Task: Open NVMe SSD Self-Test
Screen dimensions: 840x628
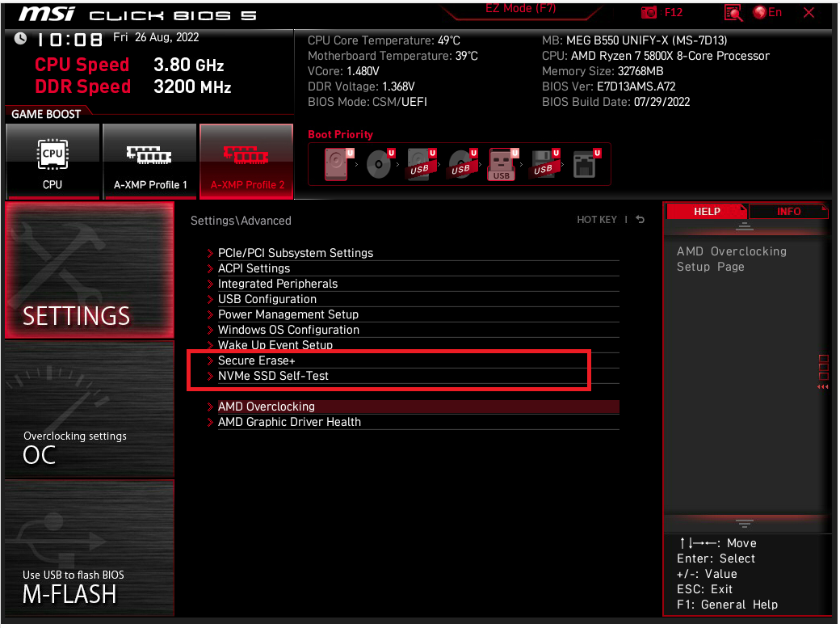Action: (413, 376)
